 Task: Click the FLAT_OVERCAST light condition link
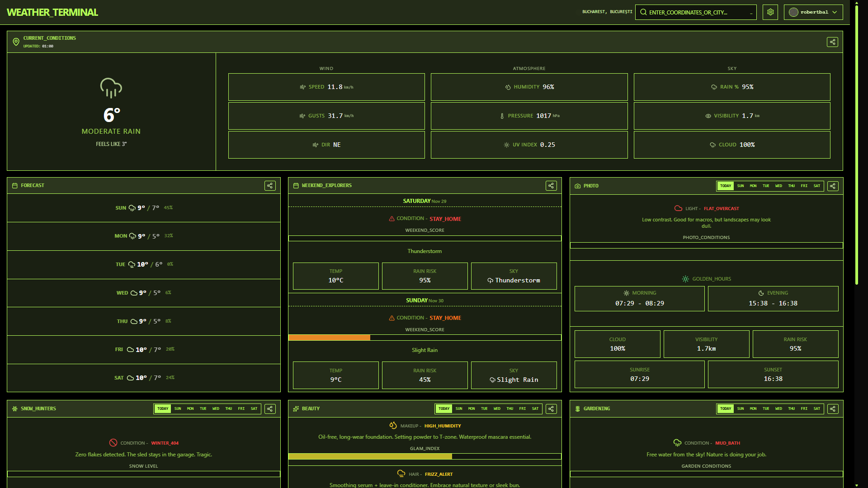click(x=722, y=208)
